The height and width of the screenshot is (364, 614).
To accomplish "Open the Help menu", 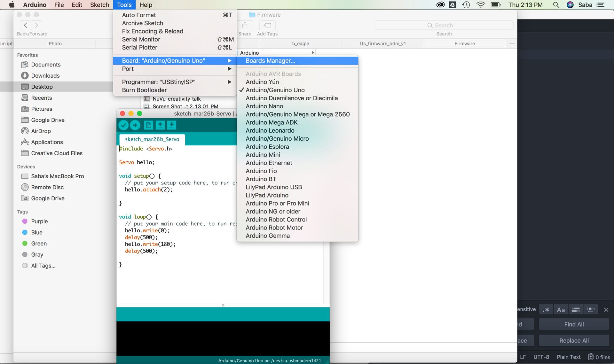I will tap(146, 5).
